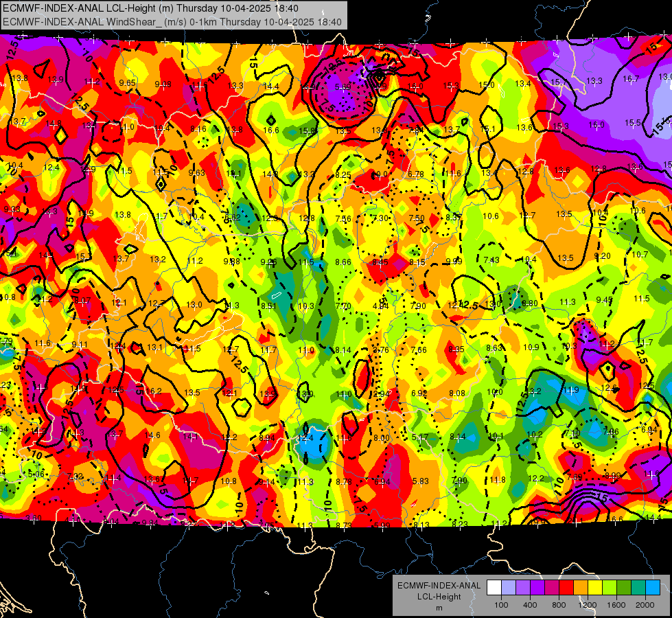The height and width of the screenshot is (618, 672).
Task: Click the 9.11 shear value
Action: pyautogui.click(x=80, y=345)
